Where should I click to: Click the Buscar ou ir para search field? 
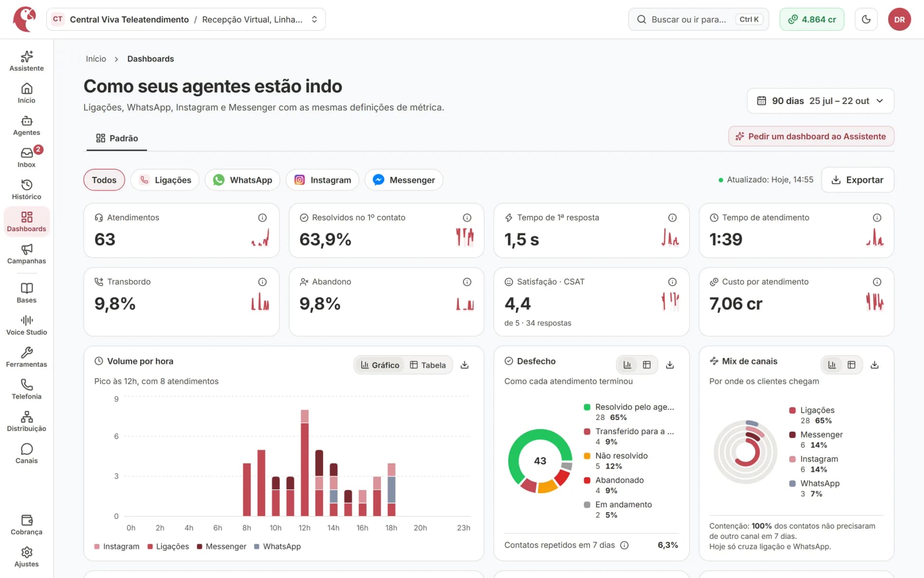click(x=698, y=19)
